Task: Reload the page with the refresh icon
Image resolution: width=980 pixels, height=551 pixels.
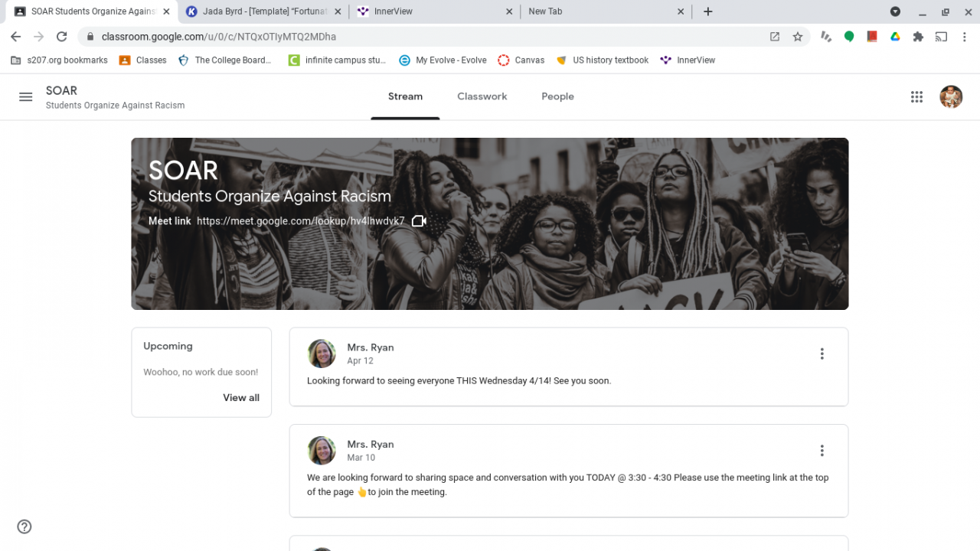Action: (62, 37)
